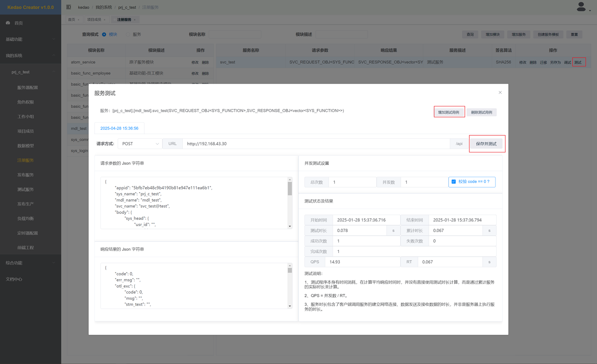Click response Json scrollbar thumb
This screenshot has width=597, height=364.
tap(290, 270)
